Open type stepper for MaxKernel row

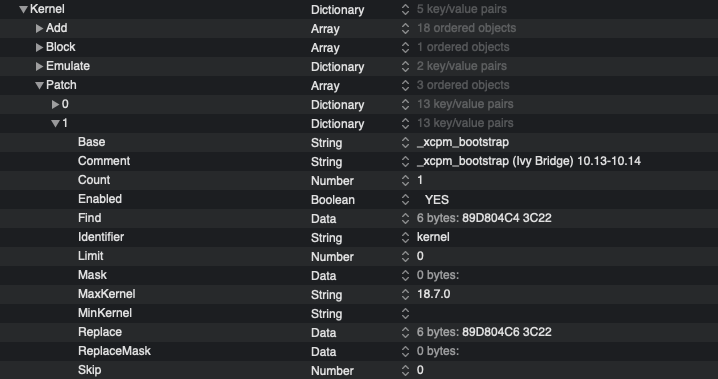pyautogui.click(x=405, y=294)
